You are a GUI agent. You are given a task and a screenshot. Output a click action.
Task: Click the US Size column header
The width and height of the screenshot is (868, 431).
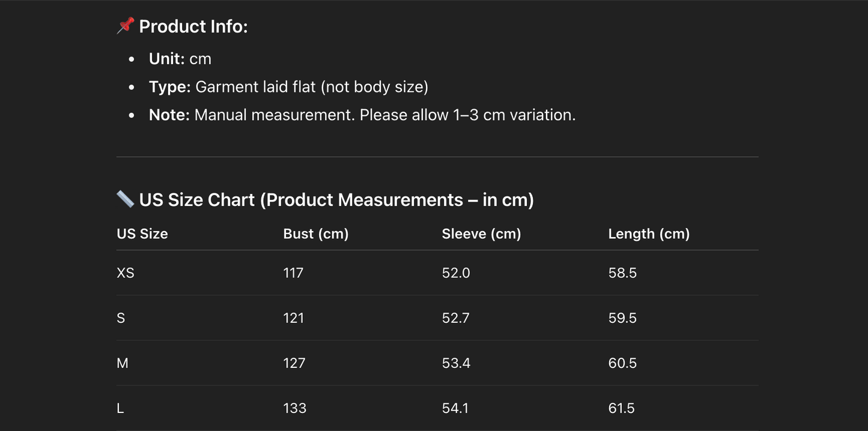pyautogui.click(x=142, y=234)
